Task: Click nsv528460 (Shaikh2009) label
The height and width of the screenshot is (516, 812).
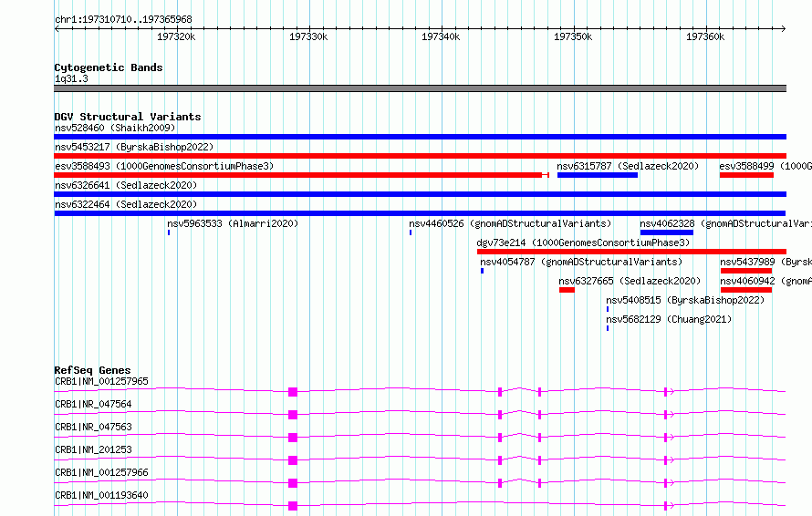Action: click(115, 128)
